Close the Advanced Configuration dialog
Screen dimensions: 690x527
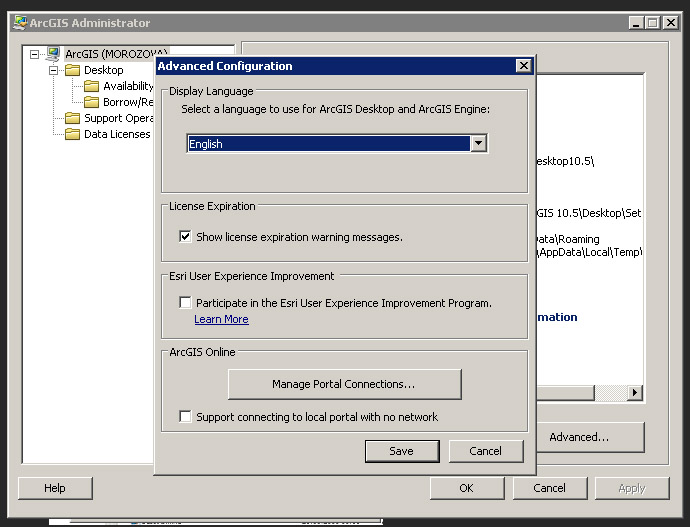(523, 66)
